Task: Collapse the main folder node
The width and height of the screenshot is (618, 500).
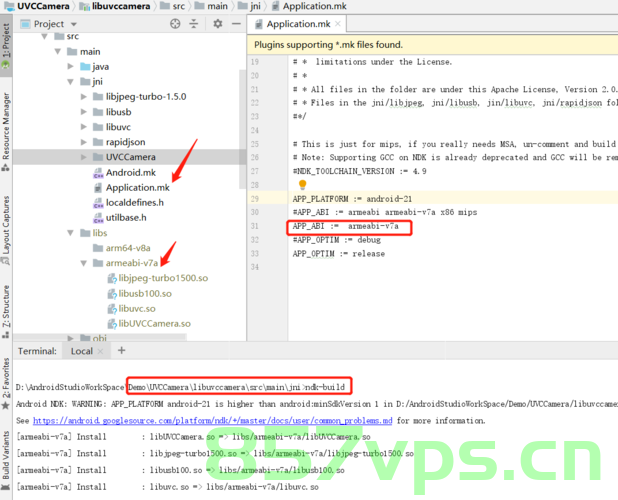Action: [58, 52]
